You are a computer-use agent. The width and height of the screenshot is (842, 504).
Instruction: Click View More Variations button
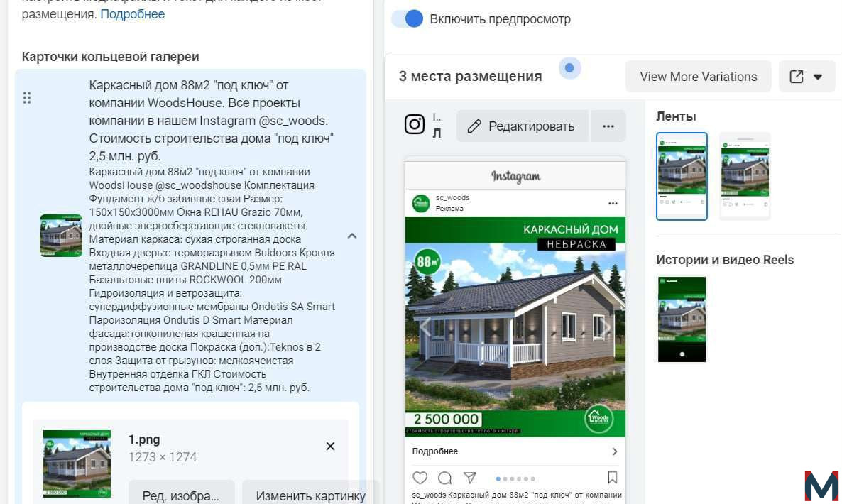point(698,77)
